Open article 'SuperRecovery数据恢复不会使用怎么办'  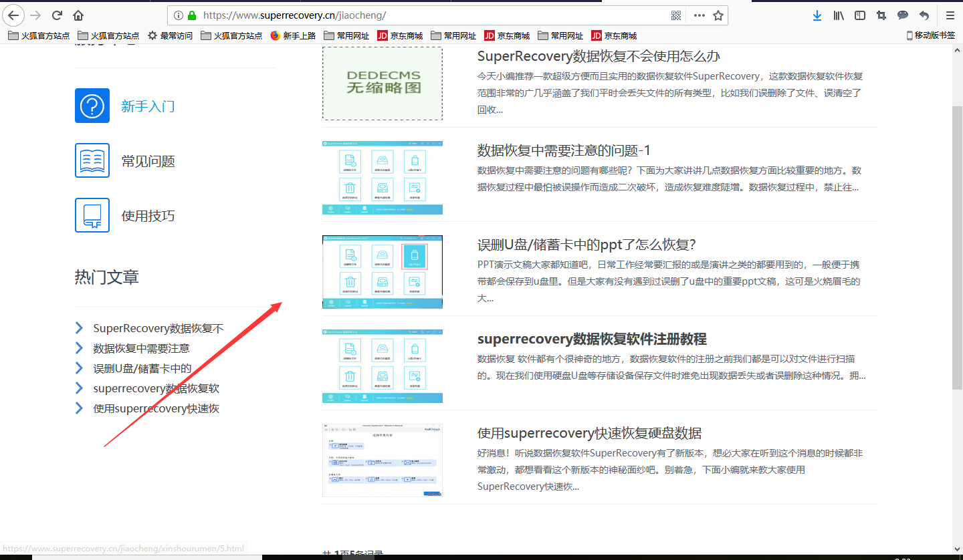(599, 56)
